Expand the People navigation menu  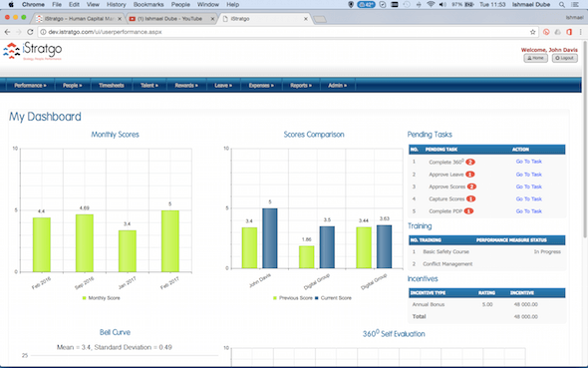click(x=73, y=86)
